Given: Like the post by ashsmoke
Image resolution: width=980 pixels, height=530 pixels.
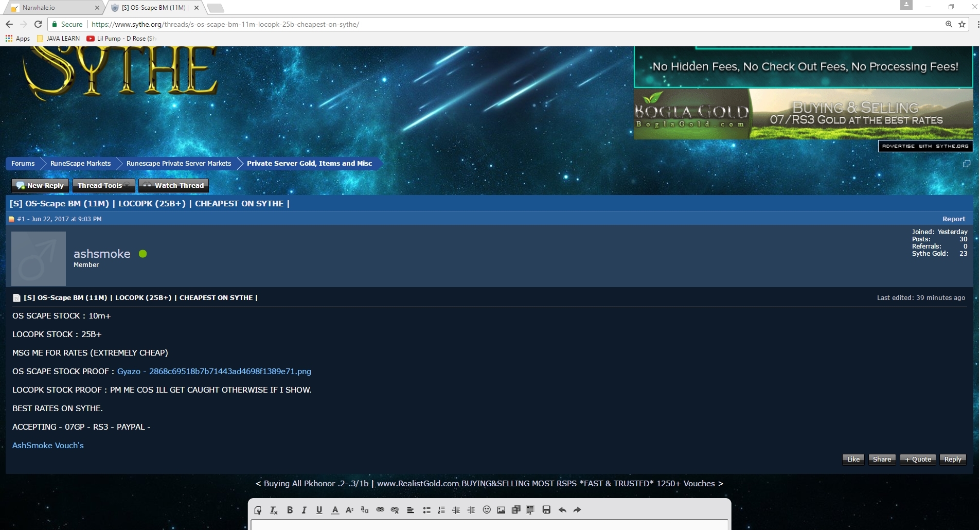Looking at the screenshot, I should 853,460.
